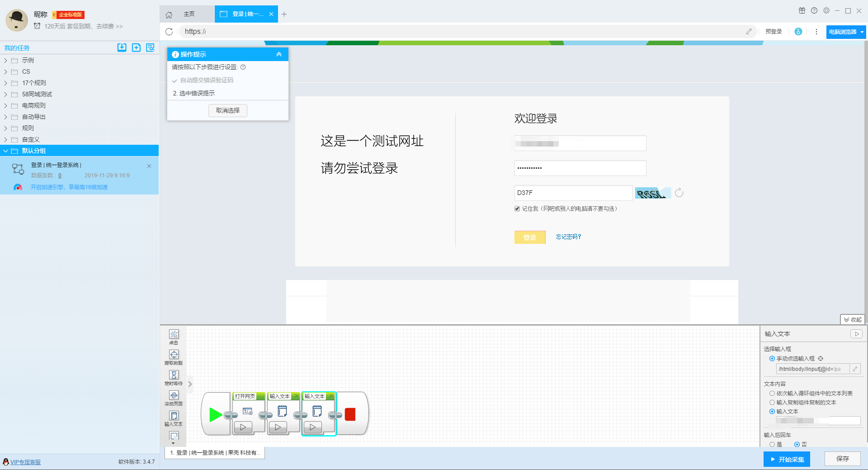The width and height of the screenshot is (868, 470).
Task: Open the three-dot more menu
Action: (x=816, y=32)
